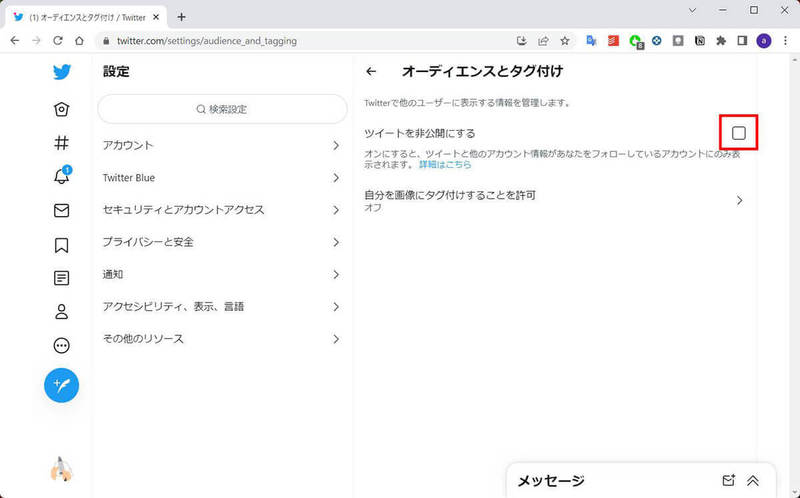
Task: Click chevron next to セキュリティとアカウントアクセス
Action: pos(336,210)
